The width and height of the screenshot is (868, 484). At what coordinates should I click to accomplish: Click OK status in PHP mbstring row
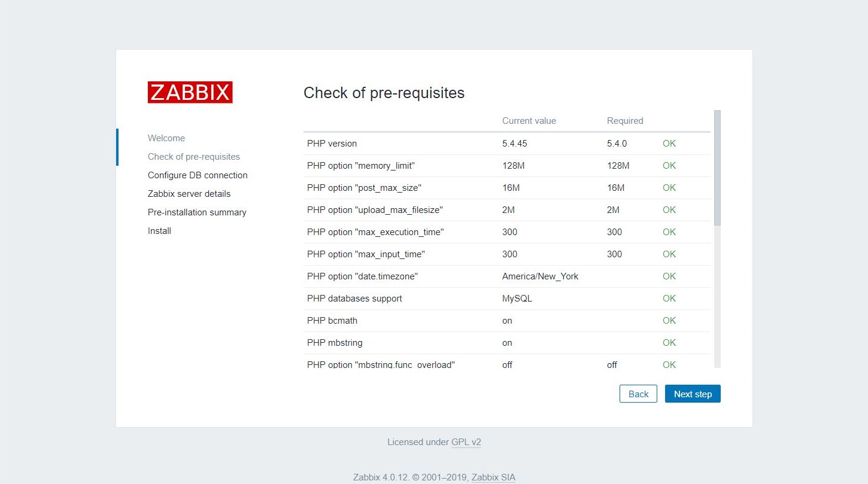click(x=669, y=343)
